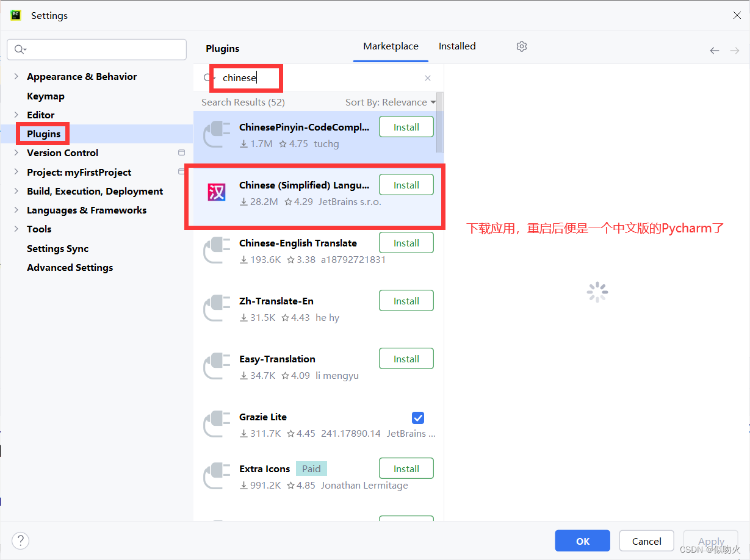Image resolution: width=750 pixels, height=560 pixels.
Task: Click Zh-Translate-En plug icon
Action: point(216,309)
